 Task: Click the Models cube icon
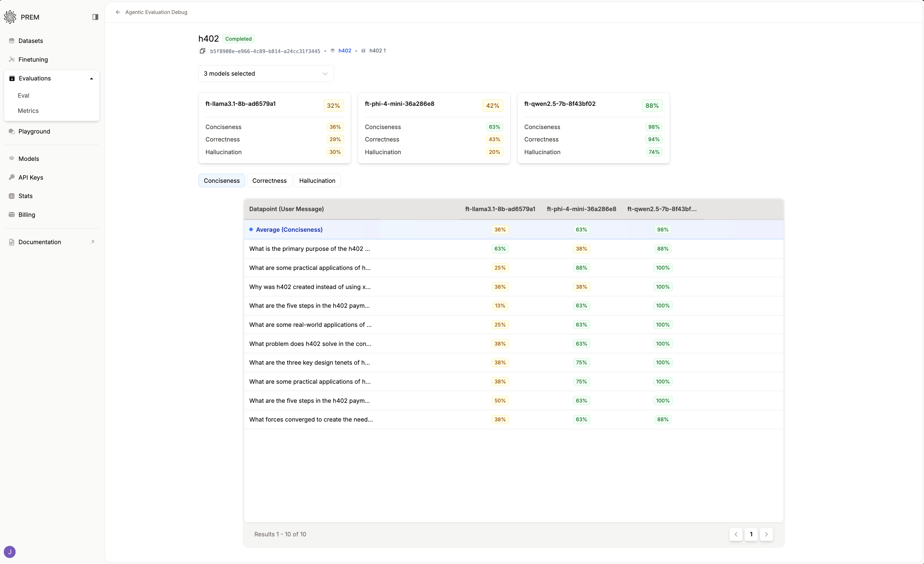click(x=12, y=159)
